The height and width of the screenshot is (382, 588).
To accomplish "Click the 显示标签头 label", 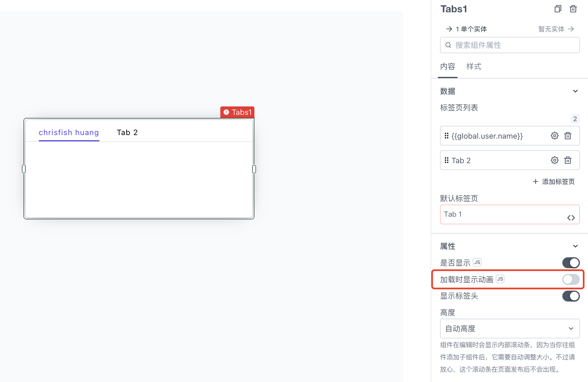I will pyautogui.click(x=459, y=296).
